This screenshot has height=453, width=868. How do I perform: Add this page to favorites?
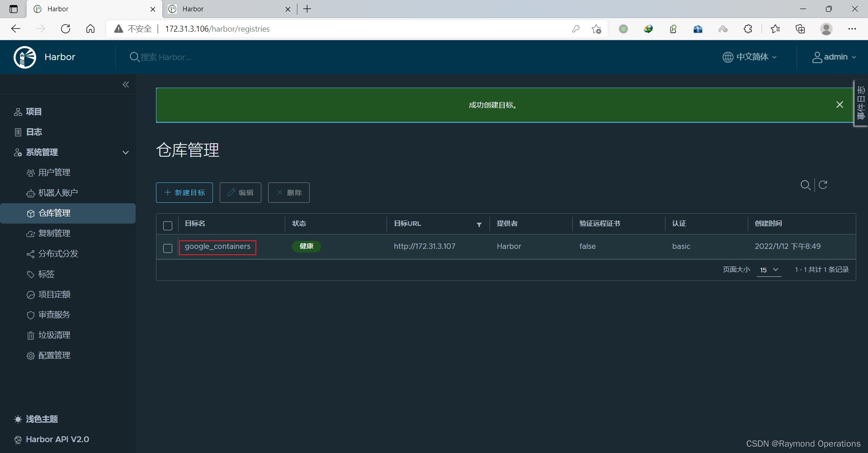596,29
